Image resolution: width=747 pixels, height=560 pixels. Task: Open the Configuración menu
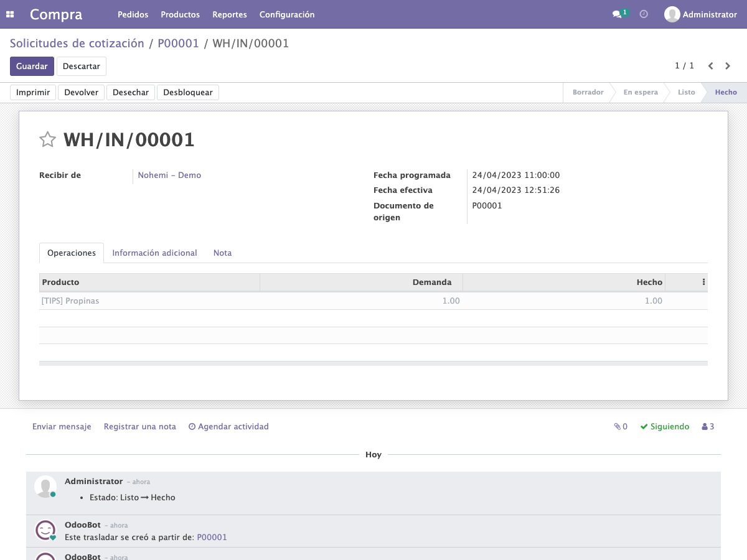pos(287,14)
